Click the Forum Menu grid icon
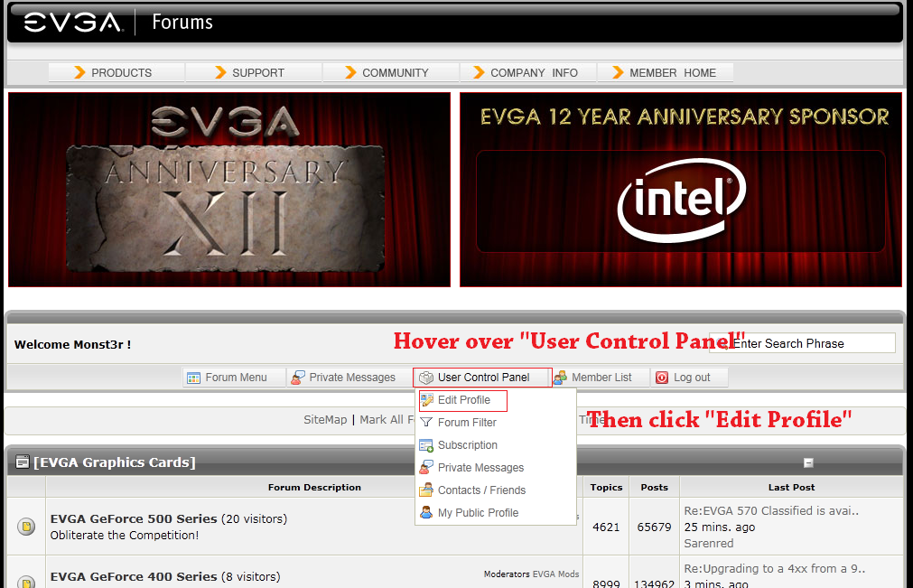The height and width of the screenshot is (588, 913). point(193,378)
